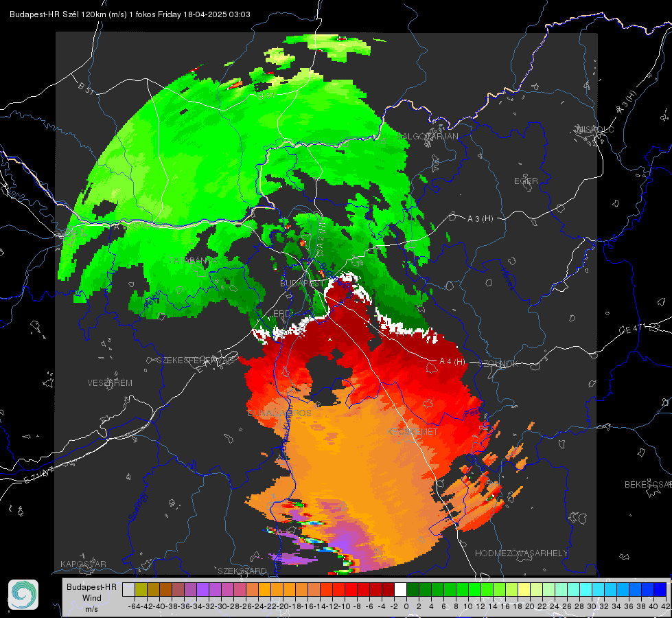Click the EGER city label
The width and height of the screenshot is (672, 618).
526,181
